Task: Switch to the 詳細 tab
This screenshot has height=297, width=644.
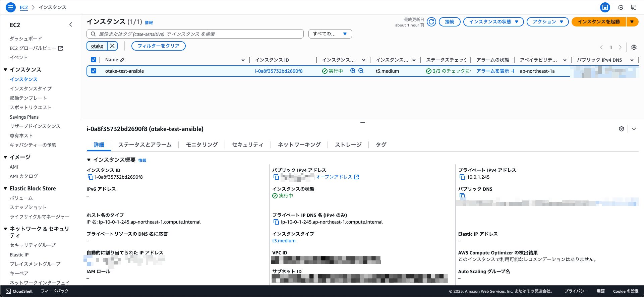Action: pos(99,145)
